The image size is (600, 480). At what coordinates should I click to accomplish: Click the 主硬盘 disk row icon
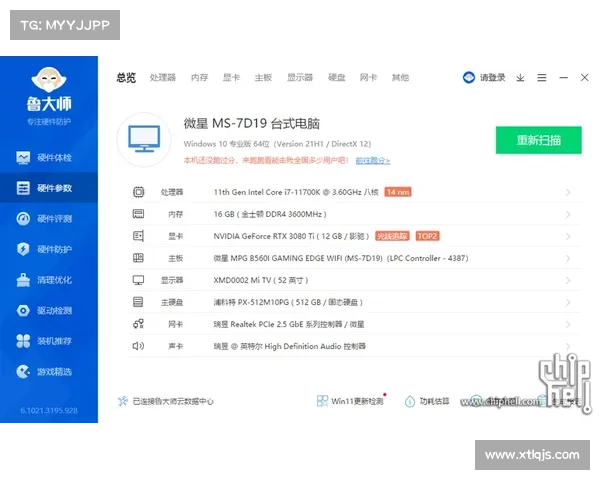tap(138, 302)
